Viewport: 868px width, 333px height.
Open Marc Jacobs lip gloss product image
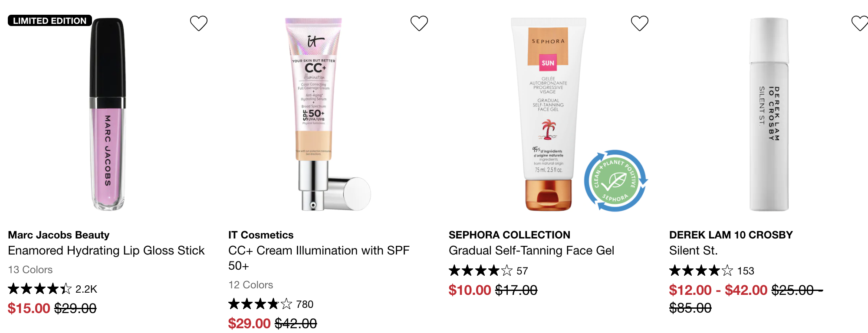(108, 114)
